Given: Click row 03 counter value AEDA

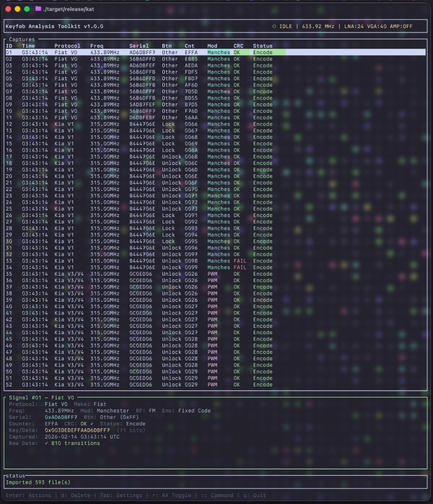Looking at the screenshot, I should pos(191,65).
